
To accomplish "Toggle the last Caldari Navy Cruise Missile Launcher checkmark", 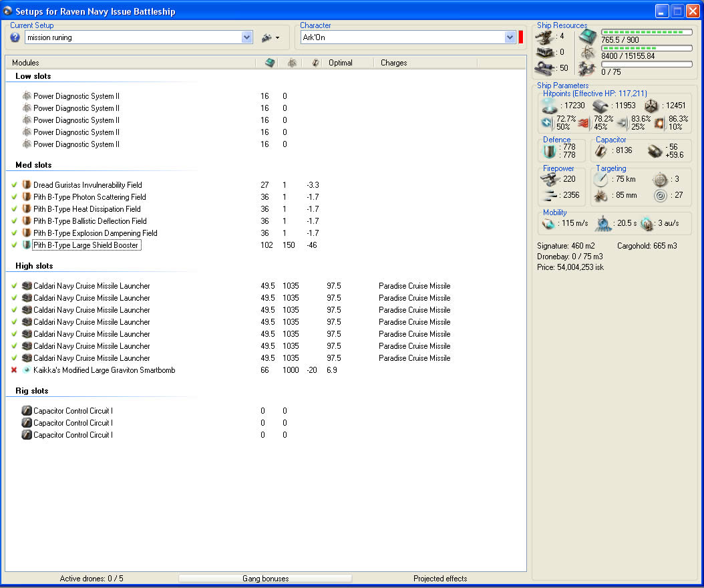I will coord(15,358).
